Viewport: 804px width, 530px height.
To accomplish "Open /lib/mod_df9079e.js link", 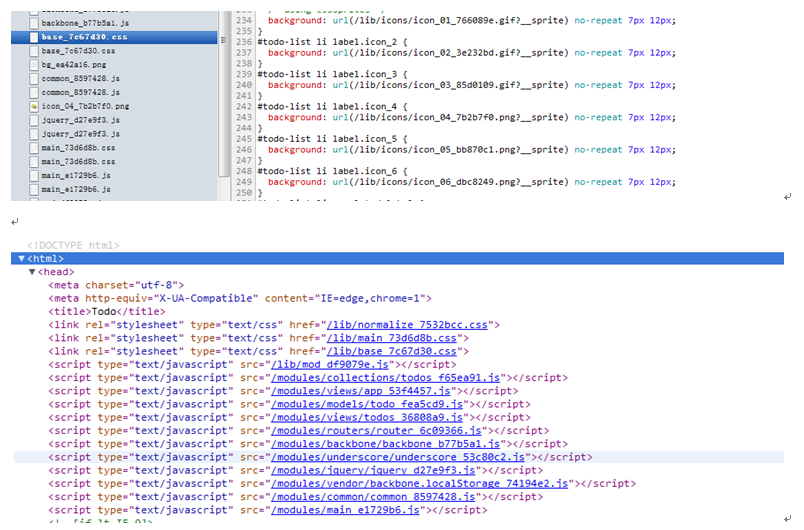I will (x=330, y=364).
